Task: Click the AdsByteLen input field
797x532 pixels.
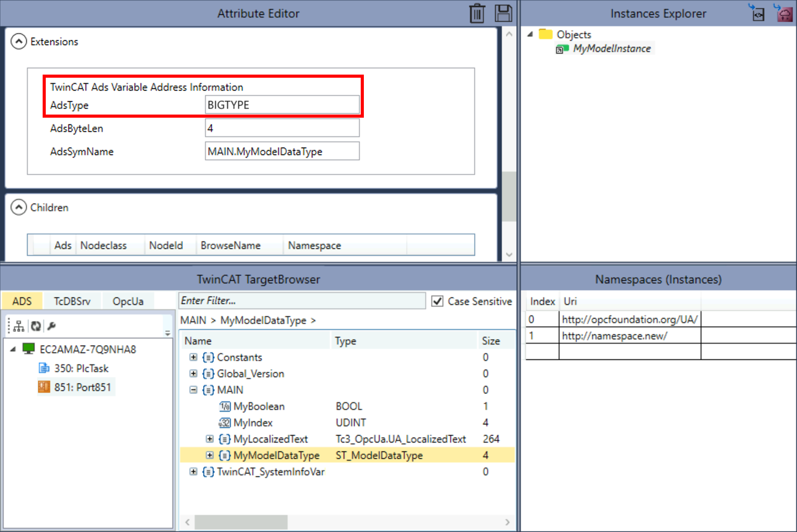Action: [x=282, y=128]
